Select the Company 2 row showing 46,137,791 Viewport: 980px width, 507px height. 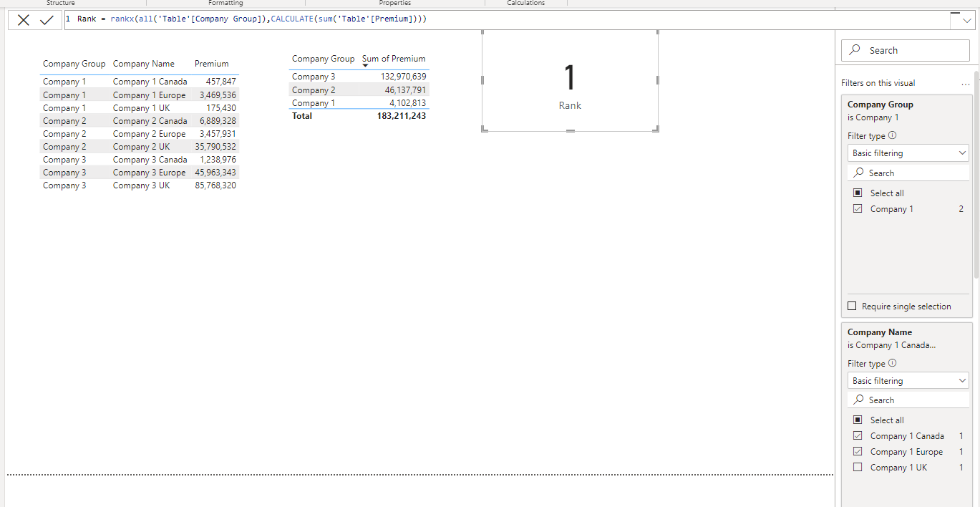point(359,90)
